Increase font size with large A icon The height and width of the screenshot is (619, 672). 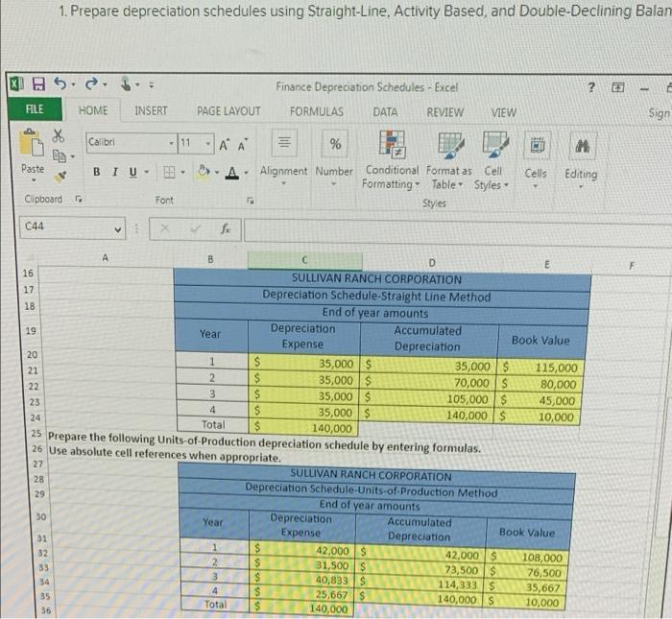[224, 145]
